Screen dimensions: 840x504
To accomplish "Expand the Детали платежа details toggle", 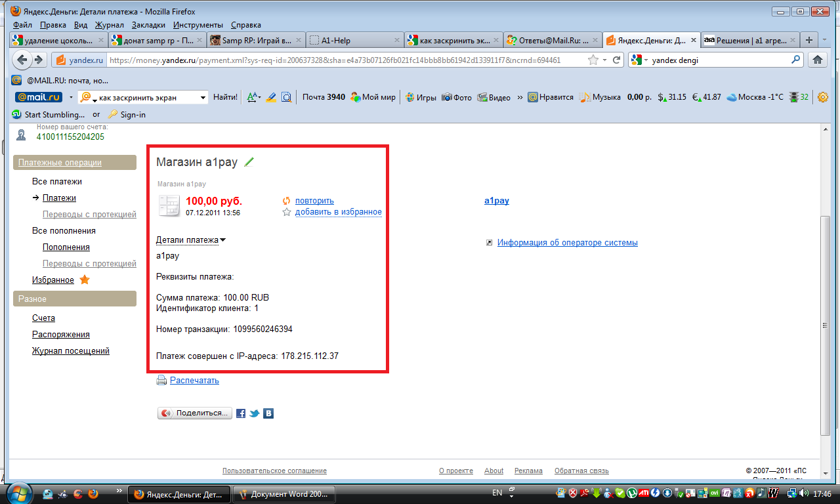I will point(190,240).
